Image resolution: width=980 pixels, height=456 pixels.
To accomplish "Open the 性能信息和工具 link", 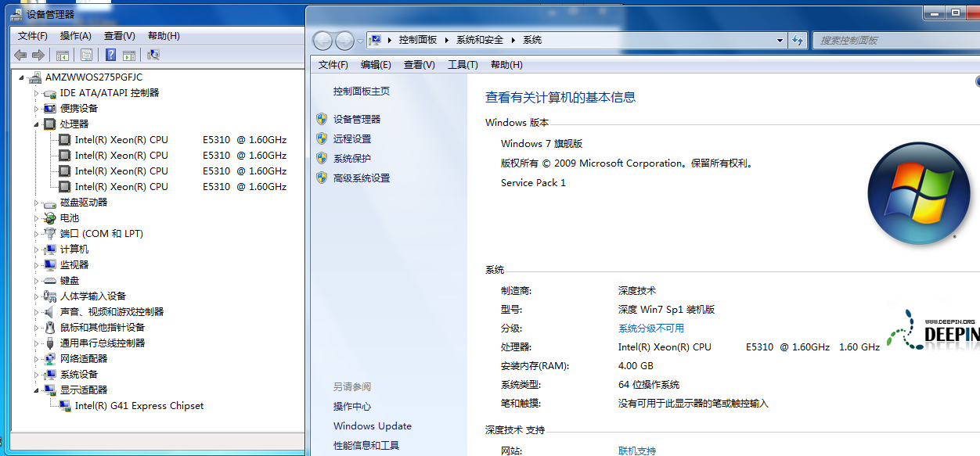I will click(x=366, y=446).
